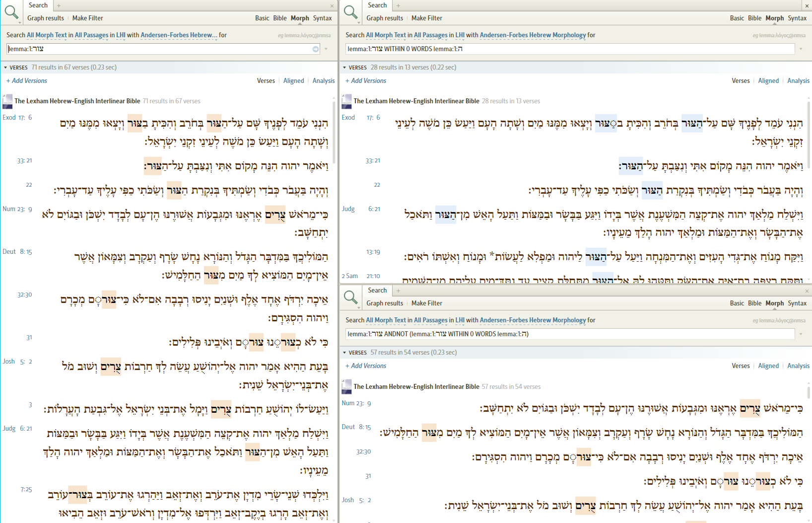The height and width of the screenshot is (523, 812).
Task: Collapse VERSES section with 71 results
Action: point(5,68)
